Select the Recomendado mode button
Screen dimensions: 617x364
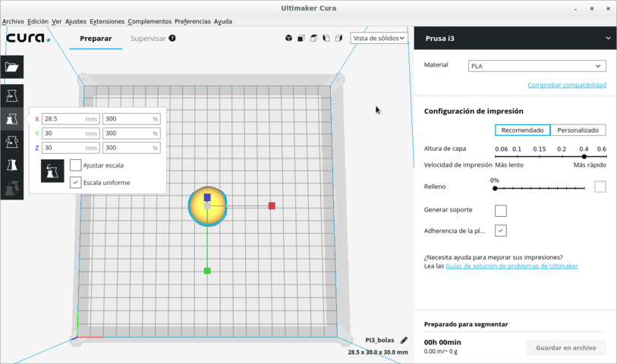tap(523, 130)
